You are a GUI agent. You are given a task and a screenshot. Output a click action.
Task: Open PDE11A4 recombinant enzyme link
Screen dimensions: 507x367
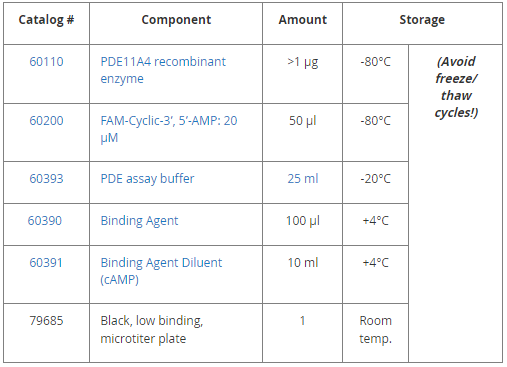pos(163,70)
